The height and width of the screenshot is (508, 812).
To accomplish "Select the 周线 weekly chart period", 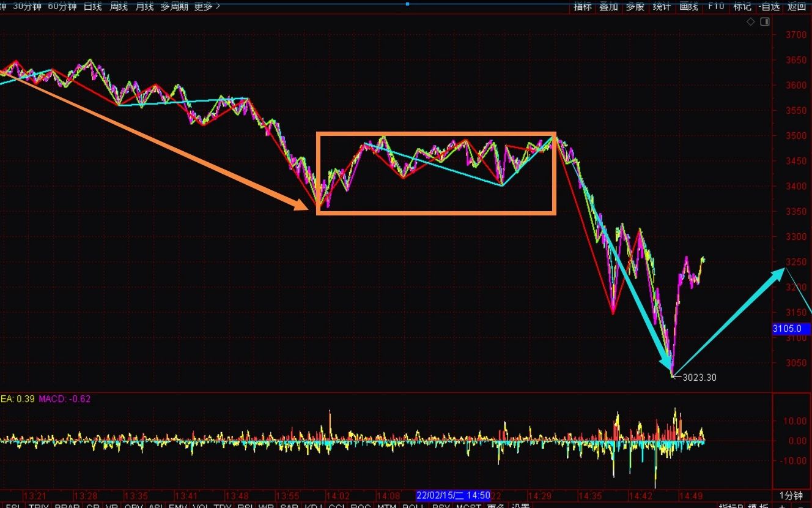I will tap(119, 6).
